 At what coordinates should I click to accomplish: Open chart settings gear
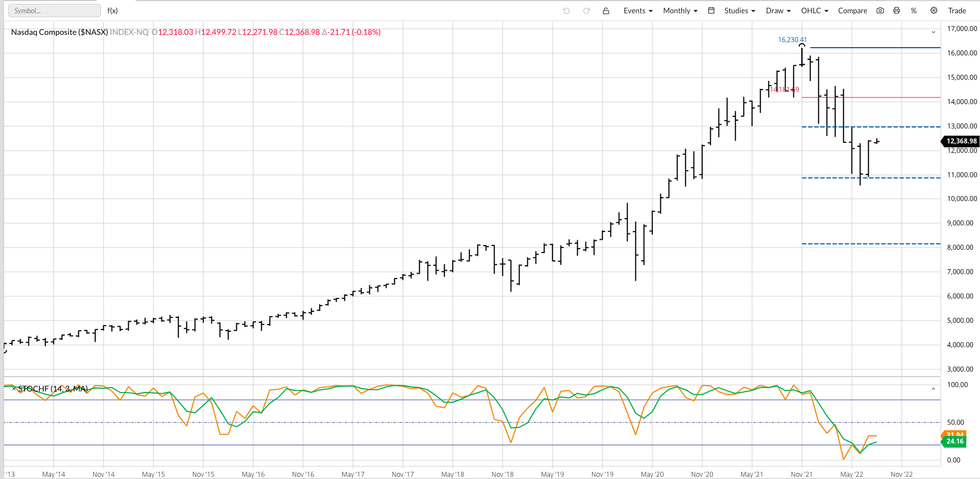934,11
